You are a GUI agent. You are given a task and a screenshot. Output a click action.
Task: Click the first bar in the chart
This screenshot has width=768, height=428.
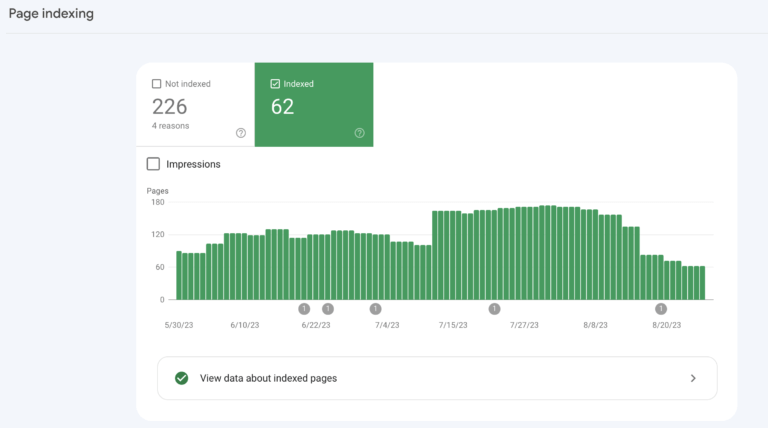point(179,275)
